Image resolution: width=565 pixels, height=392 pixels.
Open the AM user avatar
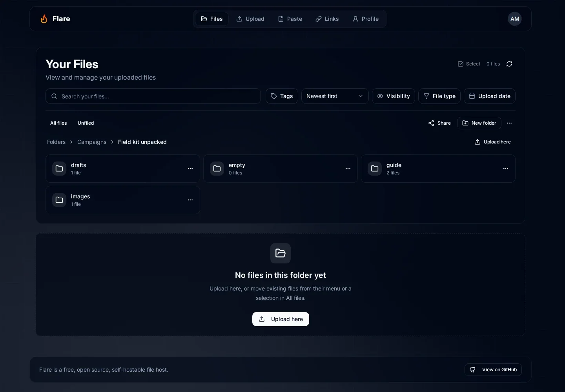[x=515, y=19]
